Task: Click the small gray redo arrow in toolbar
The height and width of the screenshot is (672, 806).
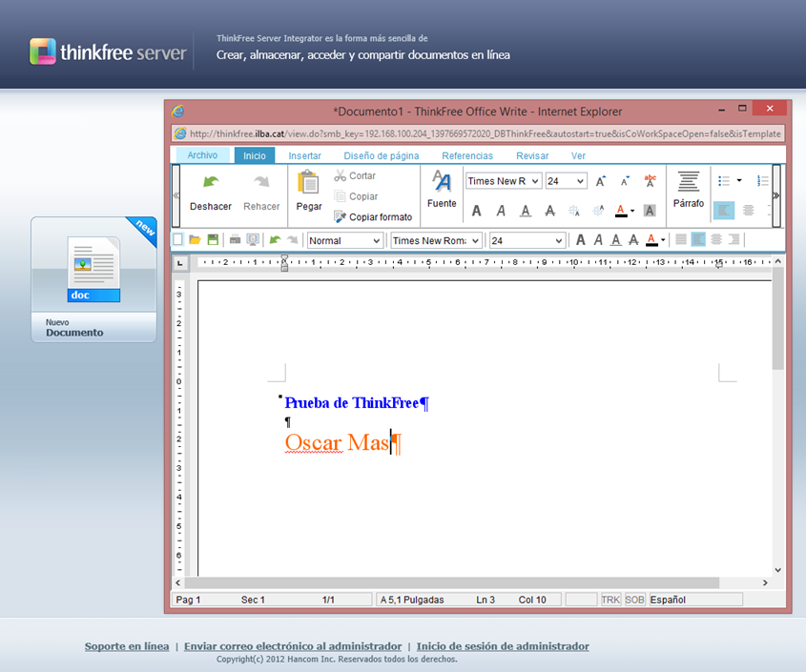Action: pos(293,239)
